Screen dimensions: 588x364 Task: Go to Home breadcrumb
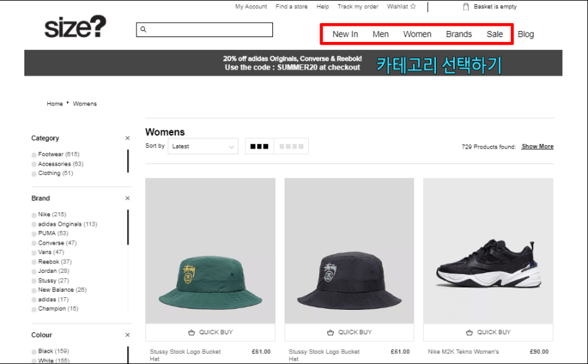click(55, 103)
